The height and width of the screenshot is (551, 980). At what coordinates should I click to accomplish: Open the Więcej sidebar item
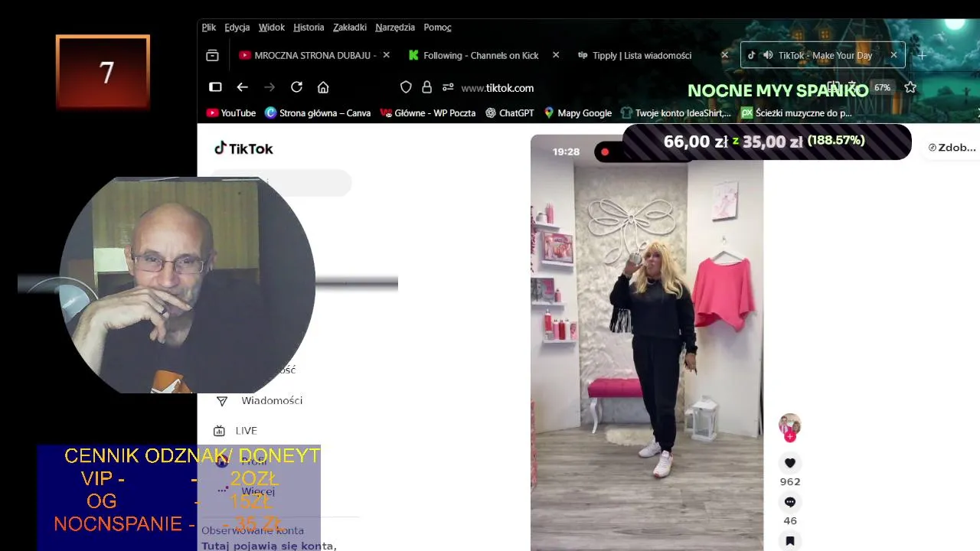click(258, 491)
